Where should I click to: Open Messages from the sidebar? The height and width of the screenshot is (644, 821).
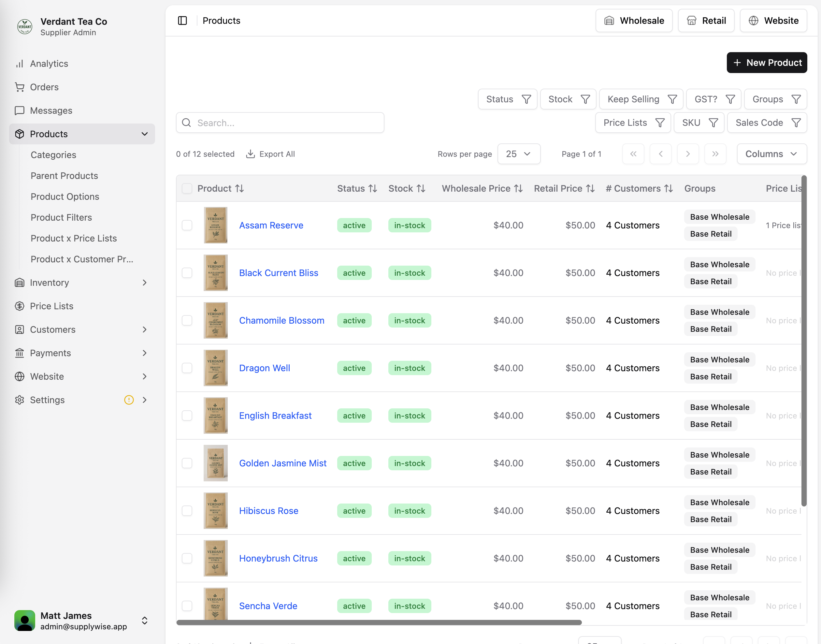click(x=20, y=110)
